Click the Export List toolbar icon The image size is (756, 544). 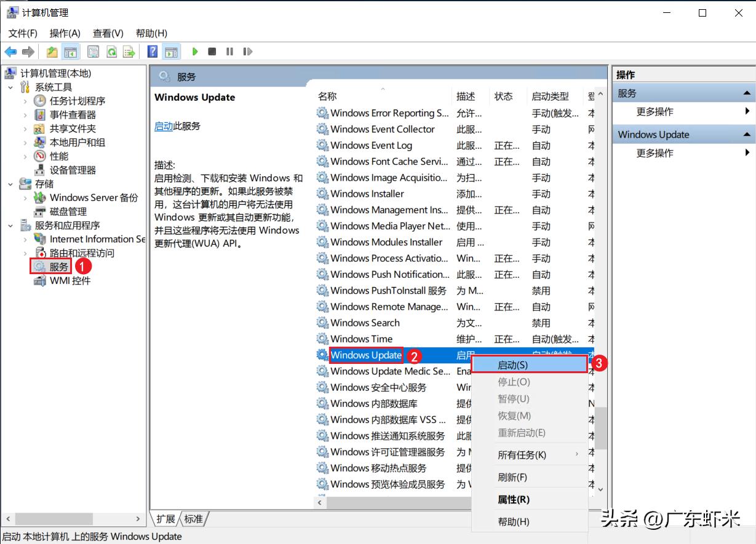(129, 52)
